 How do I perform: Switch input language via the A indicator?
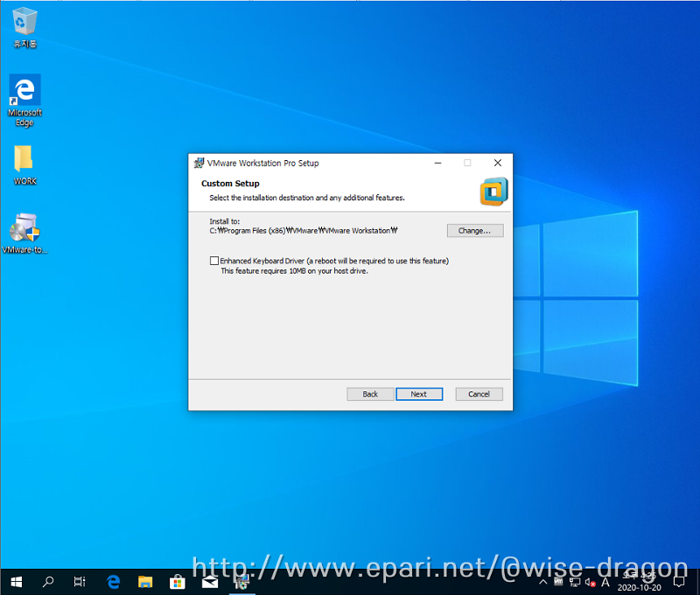[x=605, y=582]
